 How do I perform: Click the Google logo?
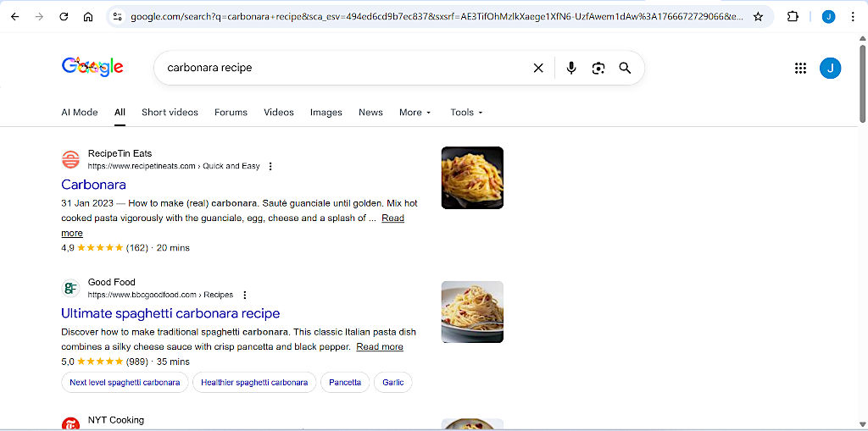click(92, 68)
